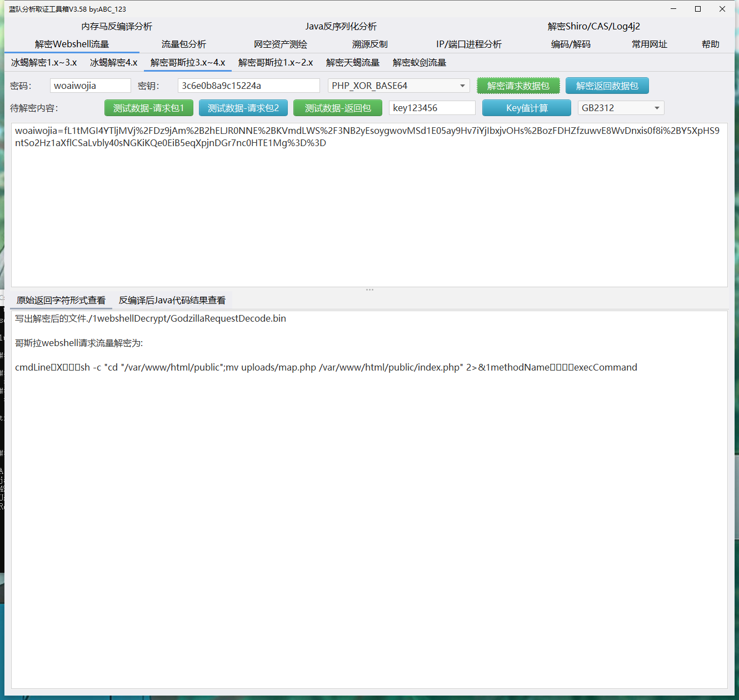739x700 pixels.
Task: Click the 解密请求数据包 button
Action: (518, 86)
